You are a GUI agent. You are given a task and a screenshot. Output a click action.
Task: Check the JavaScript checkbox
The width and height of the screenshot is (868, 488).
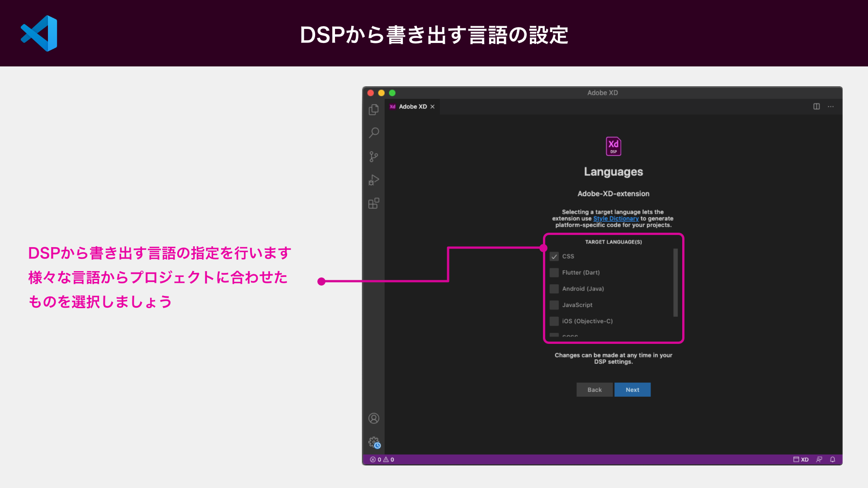pyautogui.click(x=554, y=305)
